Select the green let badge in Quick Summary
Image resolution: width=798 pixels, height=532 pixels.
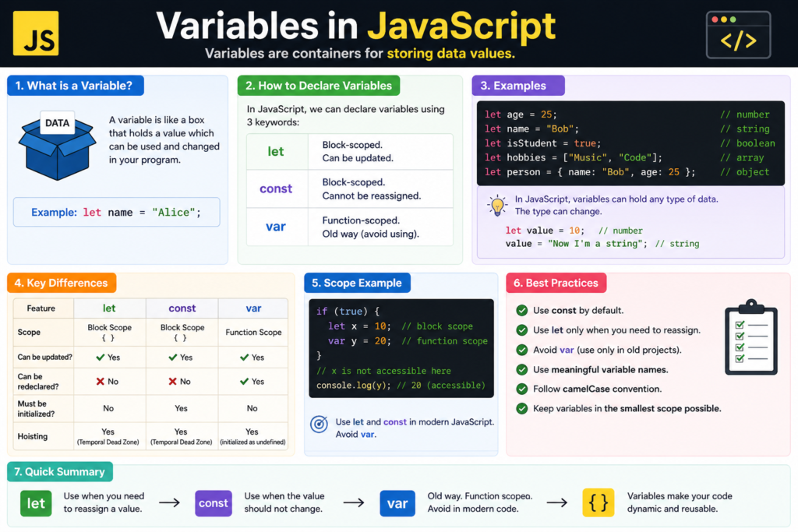(x=36, y=503)
